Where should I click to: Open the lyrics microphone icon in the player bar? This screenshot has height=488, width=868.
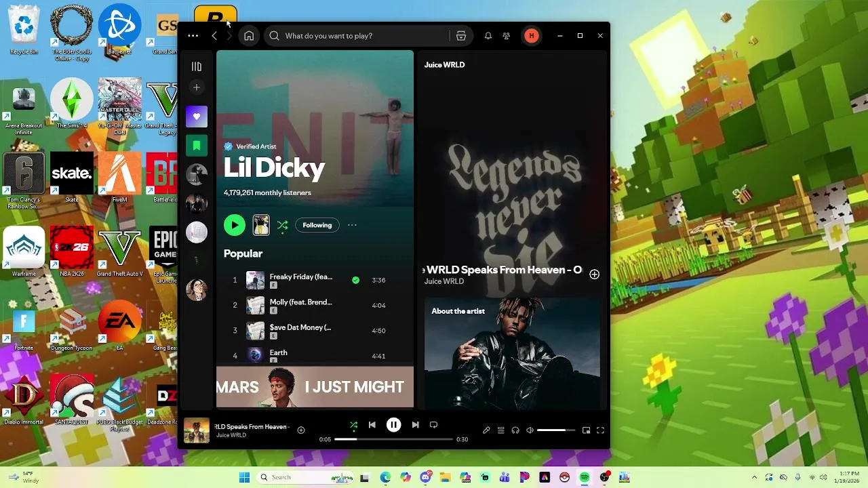pos(486,430)
